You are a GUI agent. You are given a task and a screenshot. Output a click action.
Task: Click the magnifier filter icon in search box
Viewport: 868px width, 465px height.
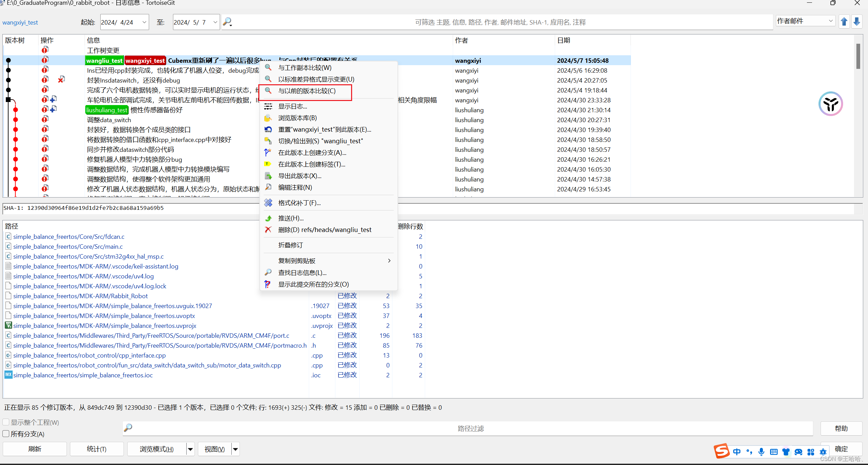point(227,22)
